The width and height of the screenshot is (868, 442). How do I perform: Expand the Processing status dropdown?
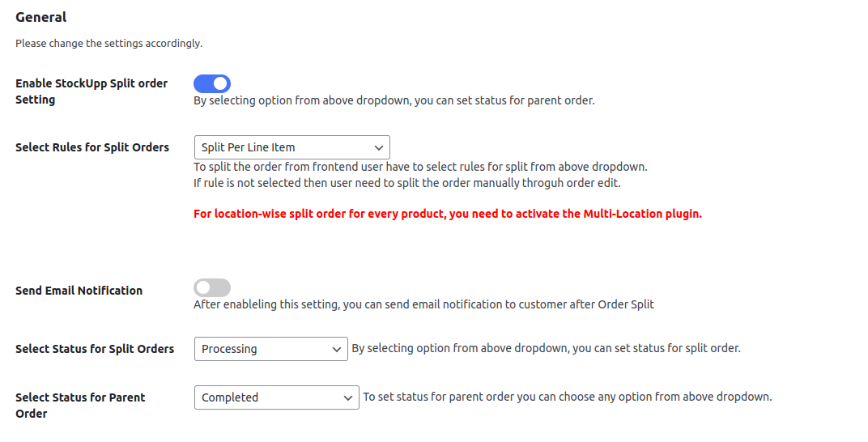click(270, 349)
